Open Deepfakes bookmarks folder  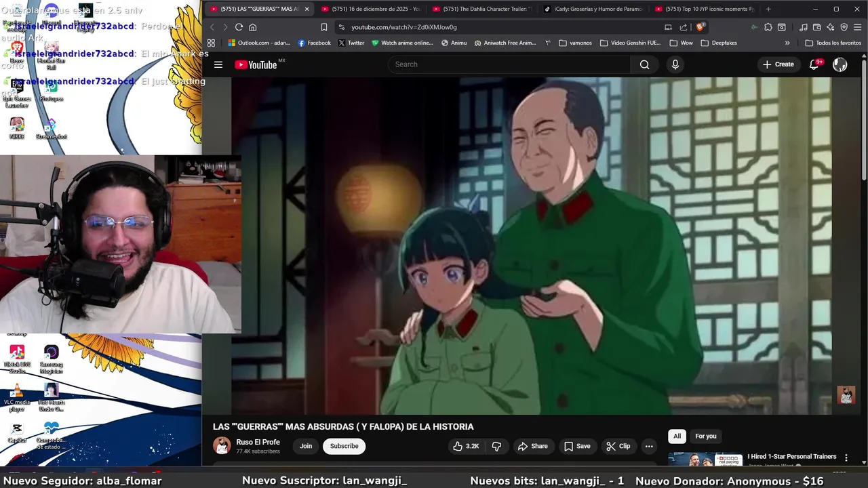pos(718,43)
